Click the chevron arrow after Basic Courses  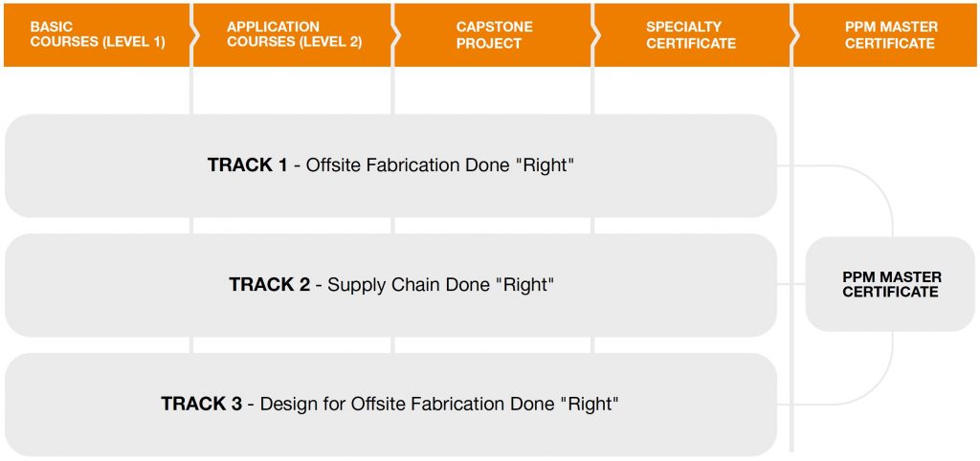pyautogui.click(x=194, y=35)
